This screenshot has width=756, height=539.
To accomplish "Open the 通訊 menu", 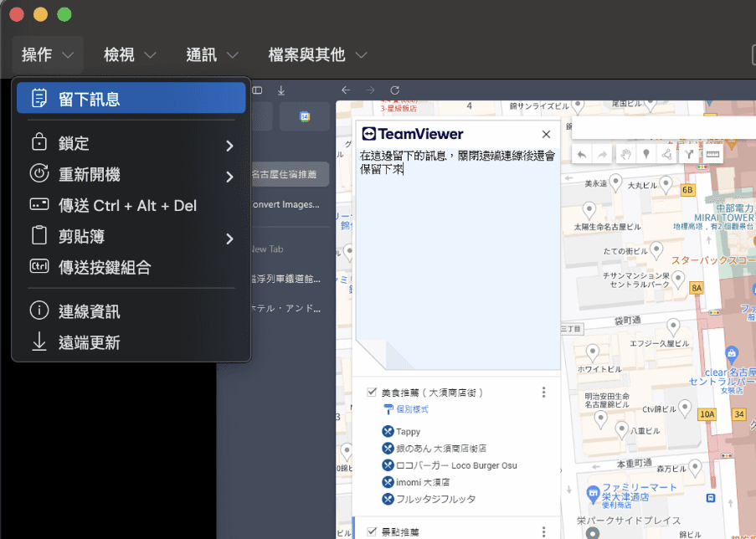I will coord(212,55).
